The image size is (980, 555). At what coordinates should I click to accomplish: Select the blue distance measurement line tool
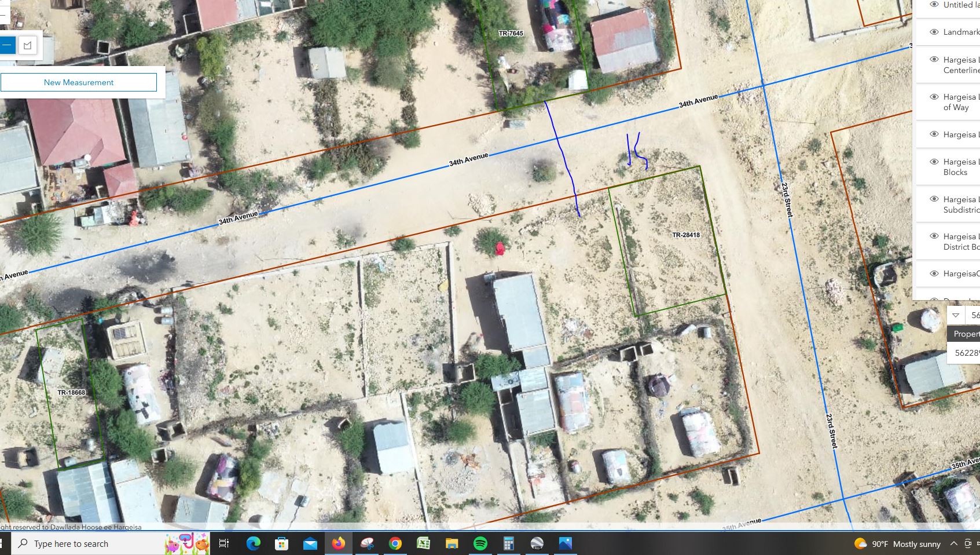tap(7, 45)
